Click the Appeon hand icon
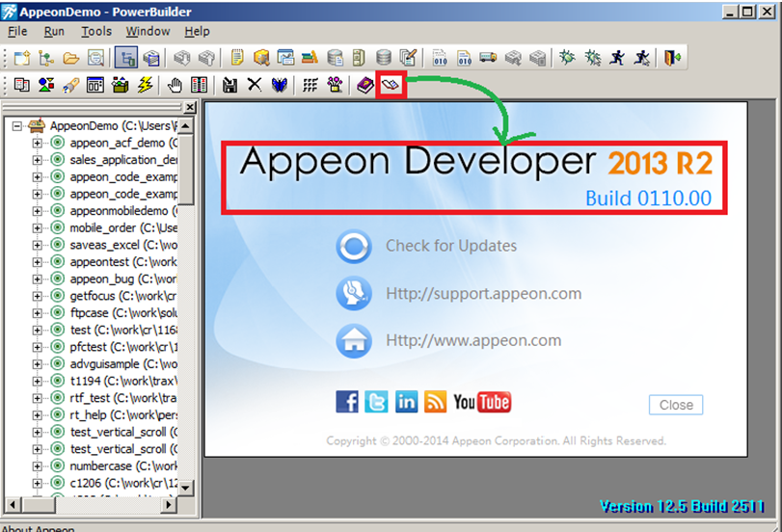 (175, 85)
